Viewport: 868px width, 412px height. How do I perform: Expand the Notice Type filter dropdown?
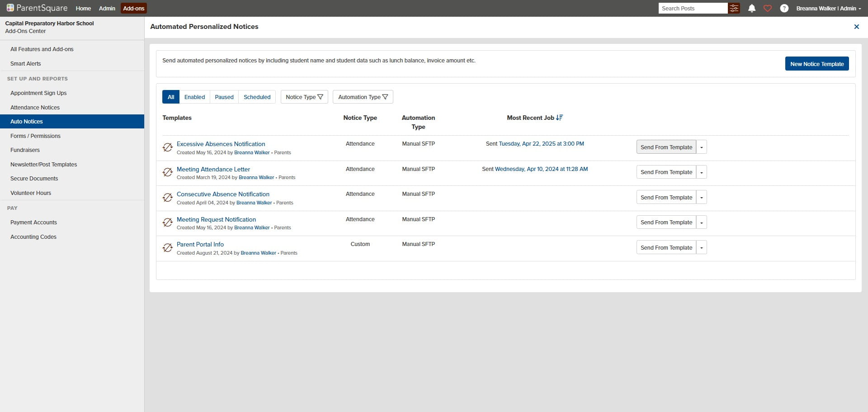(x=304, y=97)
